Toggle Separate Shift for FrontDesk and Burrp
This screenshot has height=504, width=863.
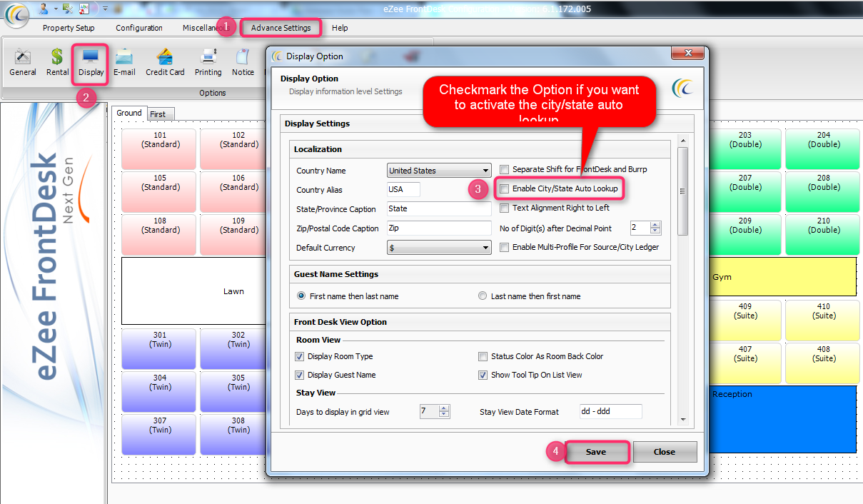[x=505, y=170]
